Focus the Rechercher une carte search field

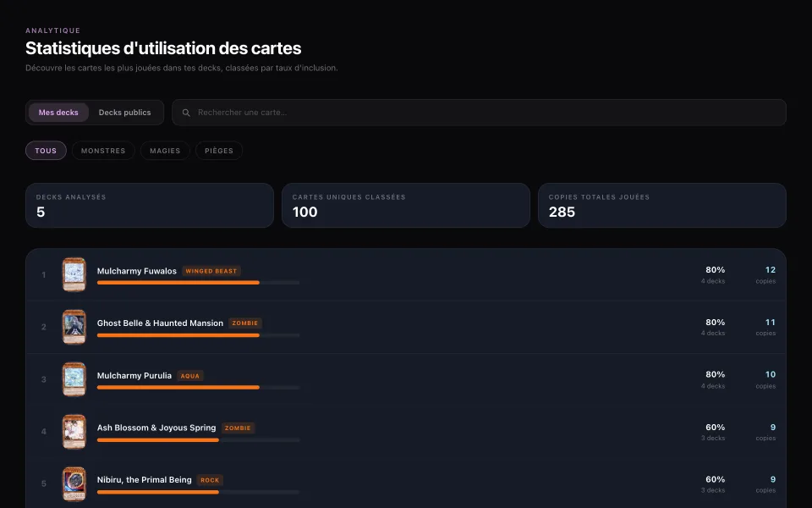click(479, 113)
